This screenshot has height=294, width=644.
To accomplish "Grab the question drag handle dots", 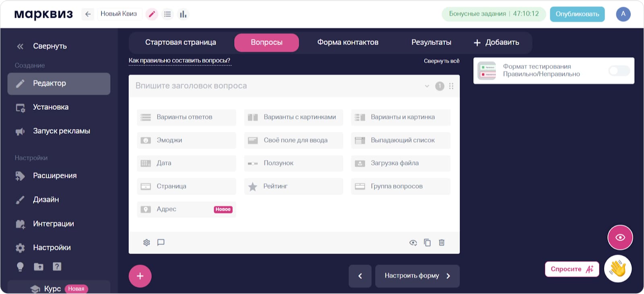I will pos(451,86).
